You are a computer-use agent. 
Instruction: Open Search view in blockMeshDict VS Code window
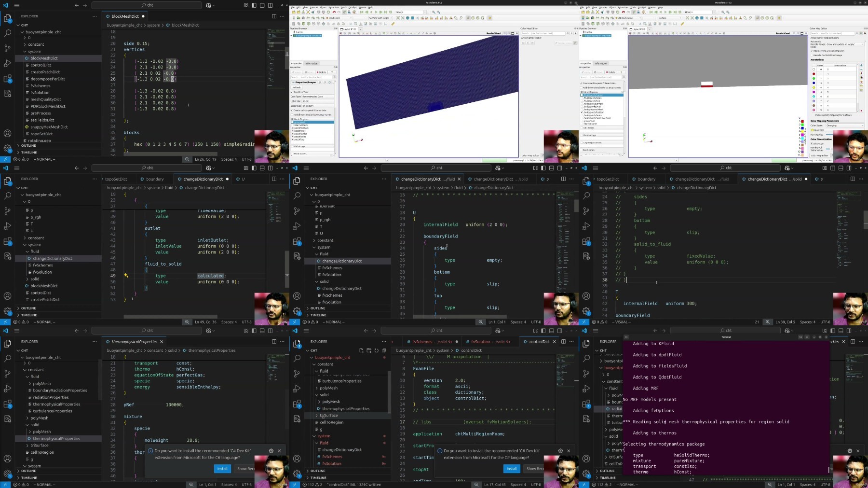tap(7, 33)
